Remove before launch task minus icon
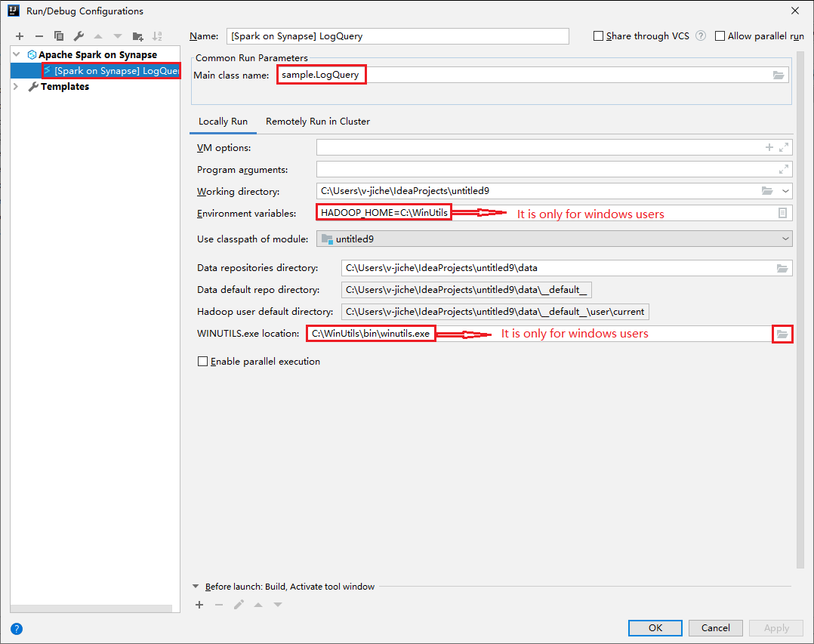This screenshot has width=814, height=644. pyautogui.click(x=219, y=605)
